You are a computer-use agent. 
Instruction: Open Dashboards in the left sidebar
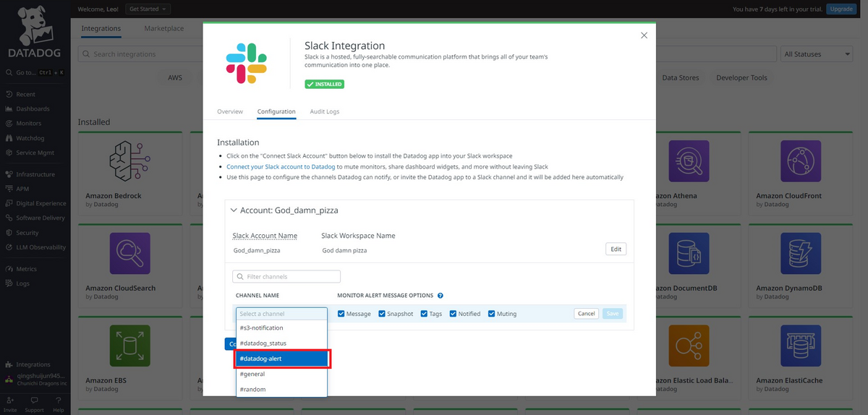33,108
